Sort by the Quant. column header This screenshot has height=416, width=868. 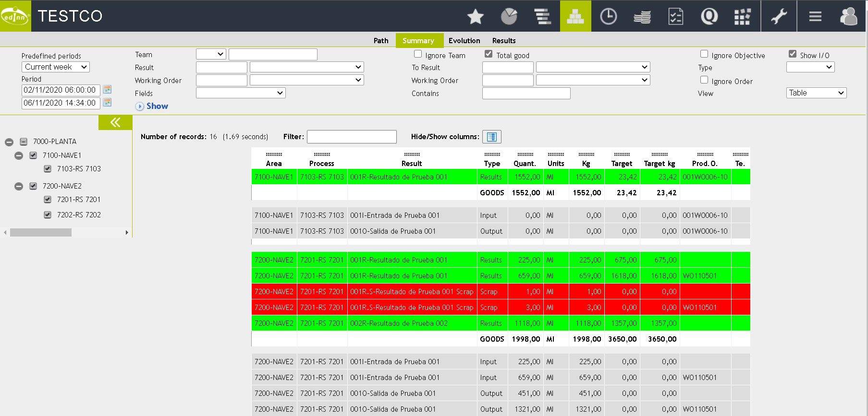pyautogui.click(x=525, y=164)
